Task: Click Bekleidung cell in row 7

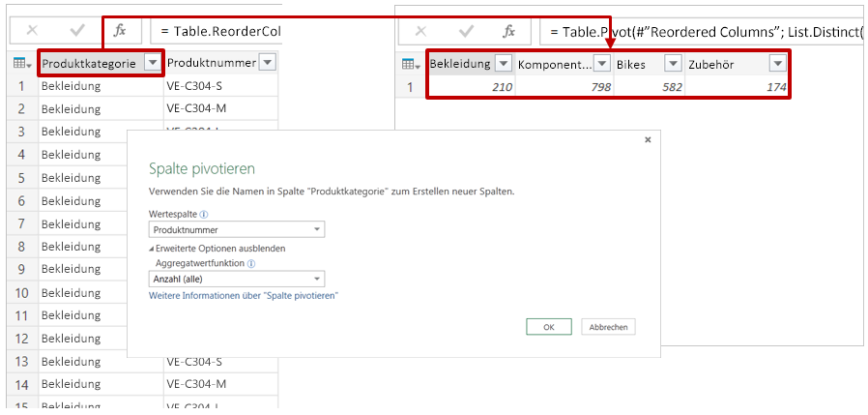Action: 83,223
